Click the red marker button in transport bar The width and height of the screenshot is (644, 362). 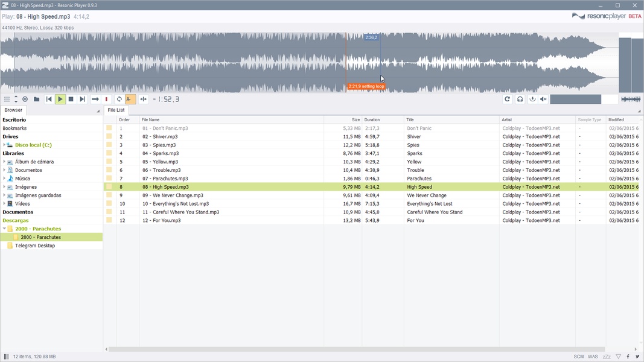[106, 99]
